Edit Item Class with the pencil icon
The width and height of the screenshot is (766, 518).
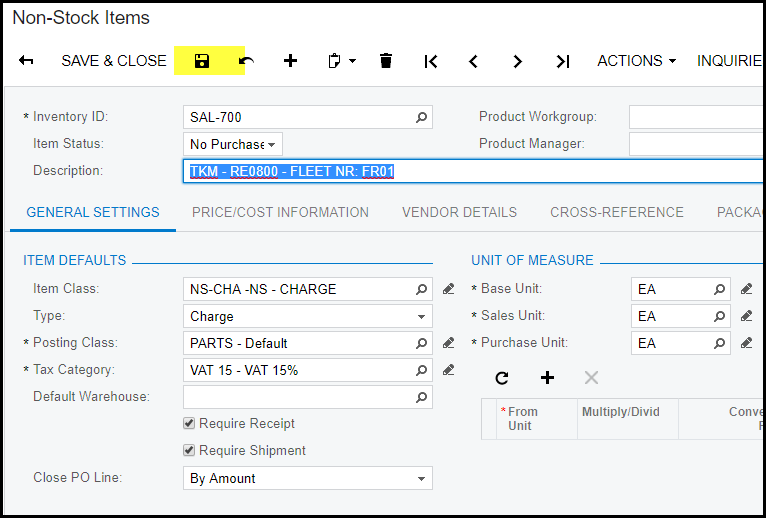click(x=449, y=289)
